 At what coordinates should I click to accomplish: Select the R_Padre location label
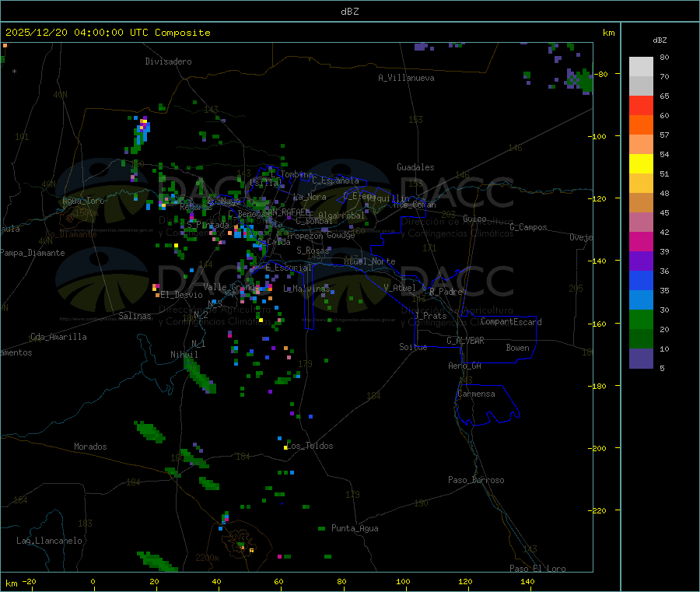(446, 292)
